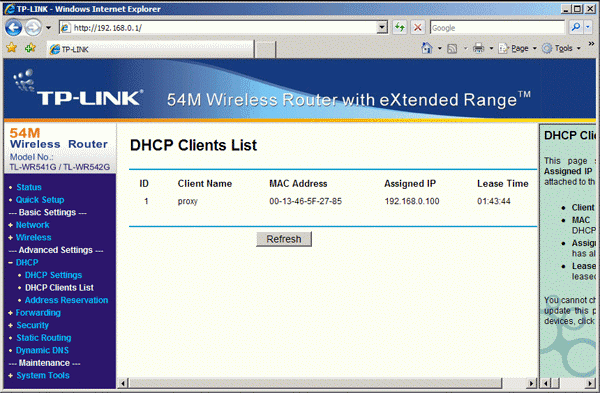Viewport: 600px width, 393px height.
Task: Click MAC address 00-13-46-5F-27-85
Action: point(305,201)
